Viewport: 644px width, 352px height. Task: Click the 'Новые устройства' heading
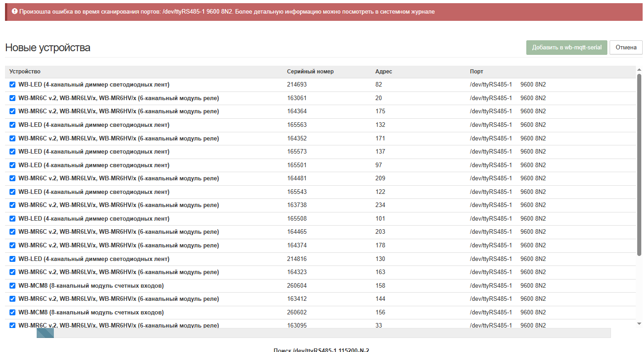[x=48, y=48]
